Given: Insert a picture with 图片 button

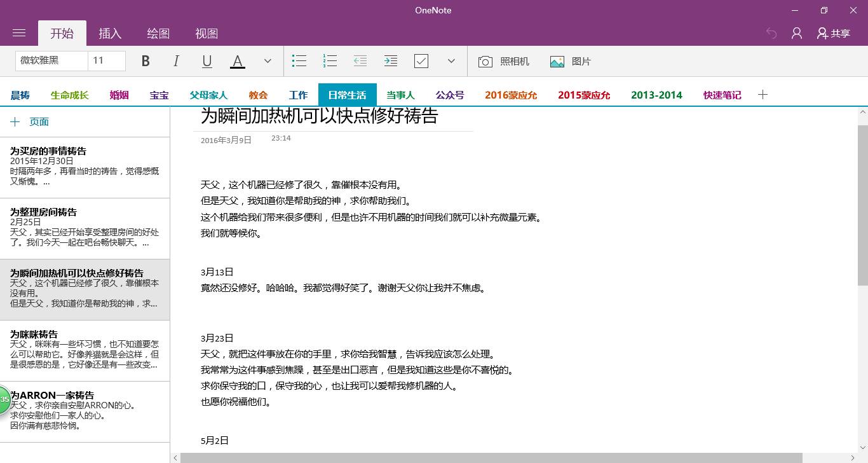Looking at the screenshot, I should [x=571, y=61].
